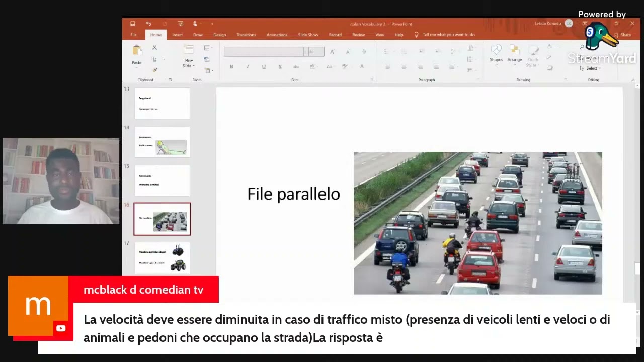Image resolution: width=644 pixels, height=362 pixels.
Task: Copy the selection
Action: [x=154, y=59]
